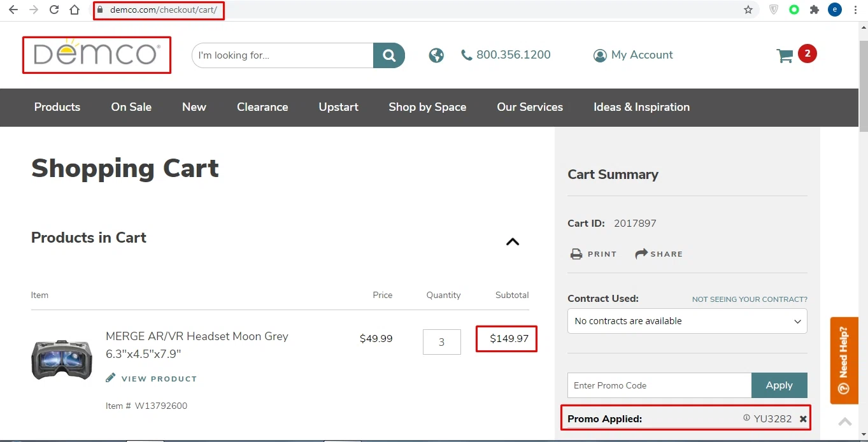Click the headset quantity input box

(441, 342)
